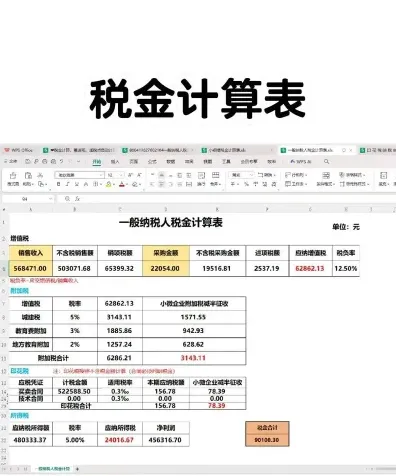Open the 插入 ribbon tab
The image size is (396, 476).
pos(115,161)
